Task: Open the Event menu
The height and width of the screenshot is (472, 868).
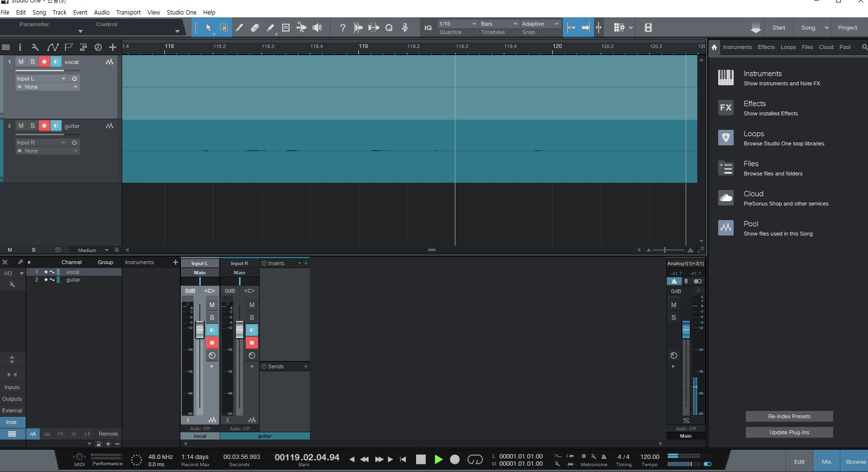Action: click(x=80, y=12)
